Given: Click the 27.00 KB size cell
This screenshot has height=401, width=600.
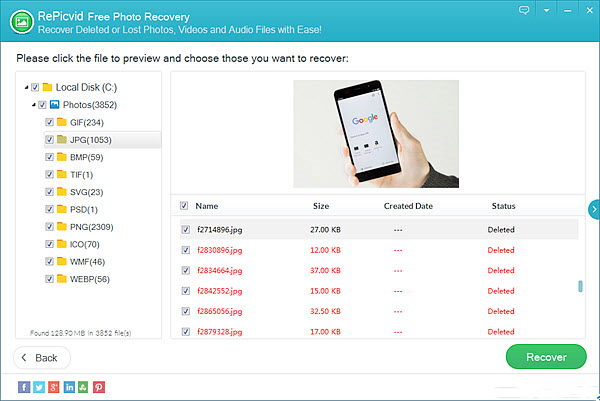Looking at the screenshot, I should tap(325, 230).
